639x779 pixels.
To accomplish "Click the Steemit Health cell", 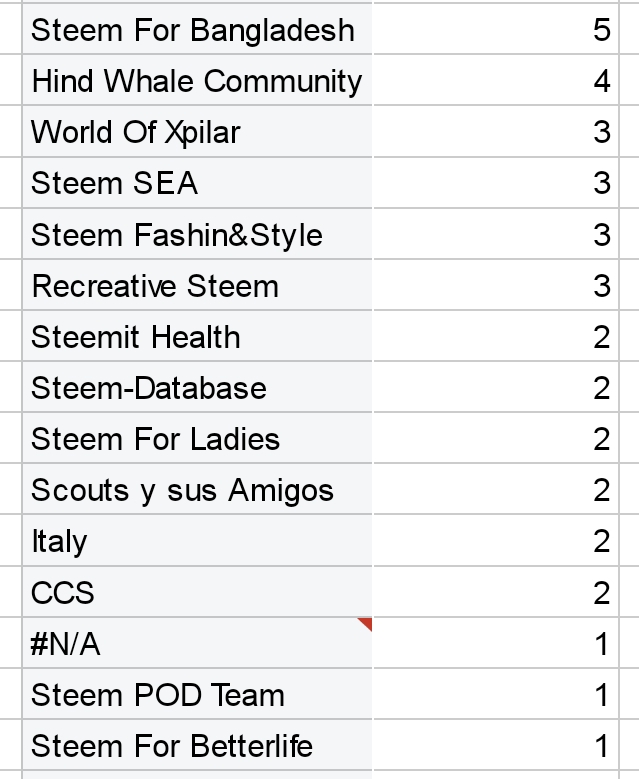I will pos(195,337).
